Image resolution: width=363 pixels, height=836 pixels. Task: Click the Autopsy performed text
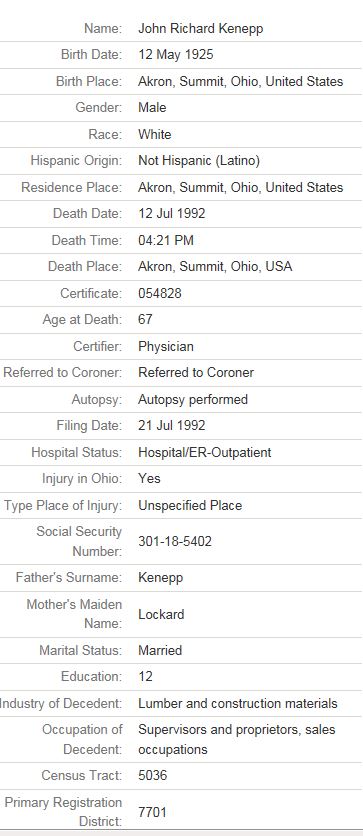pyautogui.click(x=193, y=399)
